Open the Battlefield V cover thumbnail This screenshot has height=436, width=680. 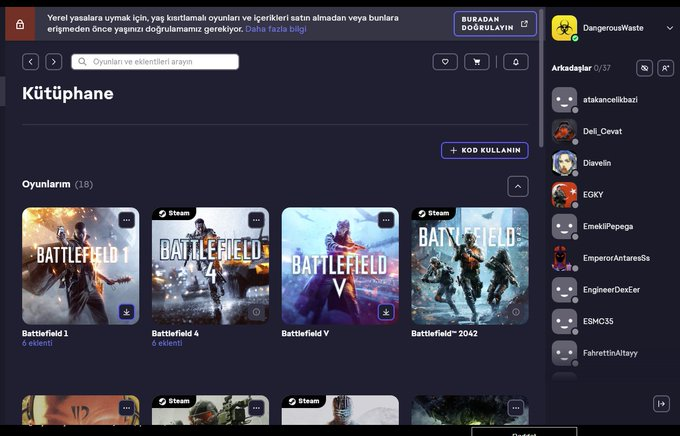pyautogui.click(x=340, y=266)
